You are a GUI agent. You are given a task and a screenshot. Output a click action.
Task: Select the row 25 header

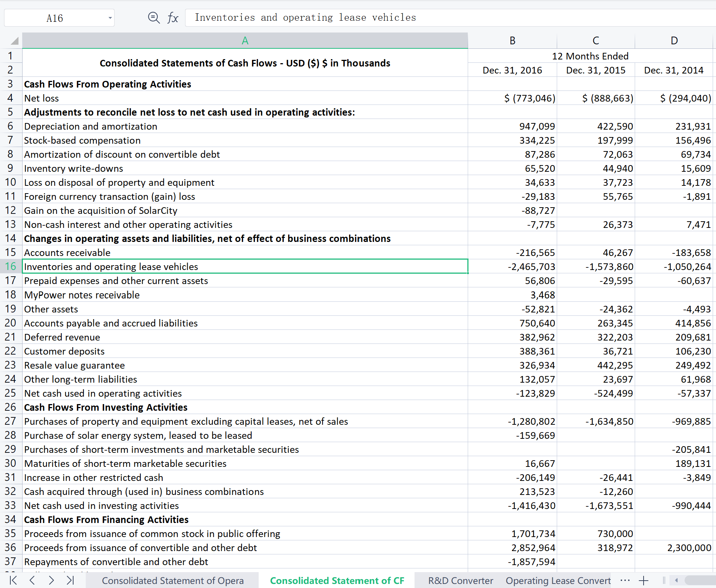click(x=11, y=393)
